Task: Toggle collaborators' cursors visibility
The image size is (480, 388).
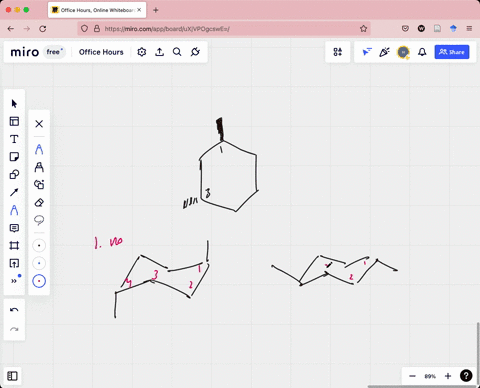Action: pyautogui.click(x=367, y=52)
